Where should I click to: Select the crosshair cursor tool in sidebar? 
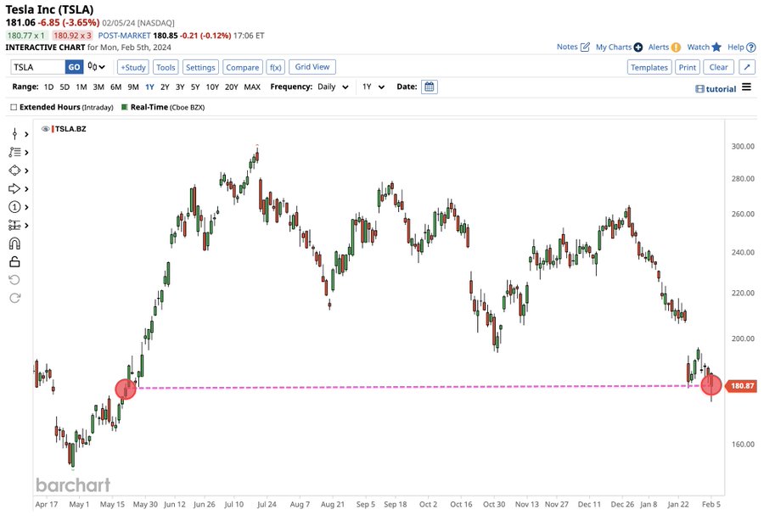14,134
